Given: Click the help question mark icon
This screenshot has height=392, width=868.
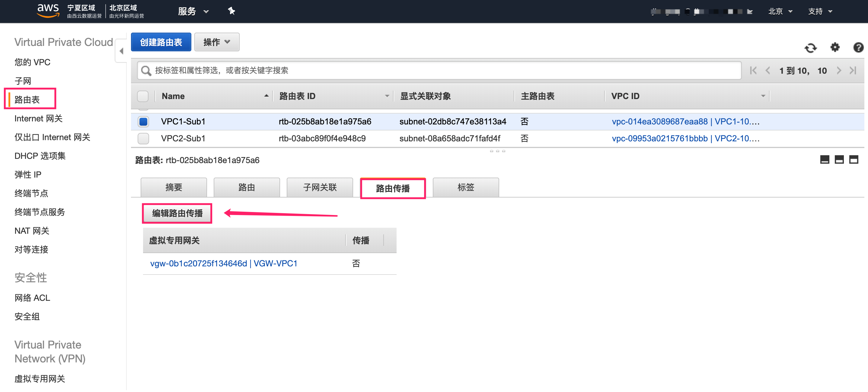Looking at the screenshot, I should click(x=858, y=47).
